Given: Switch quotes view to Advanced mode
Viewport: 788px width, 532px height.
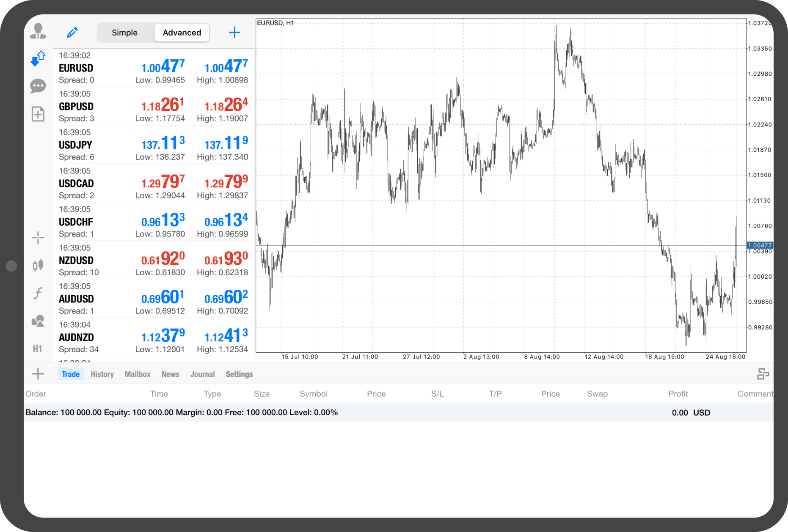Looking at the screenshot, I should coord(182,33).
